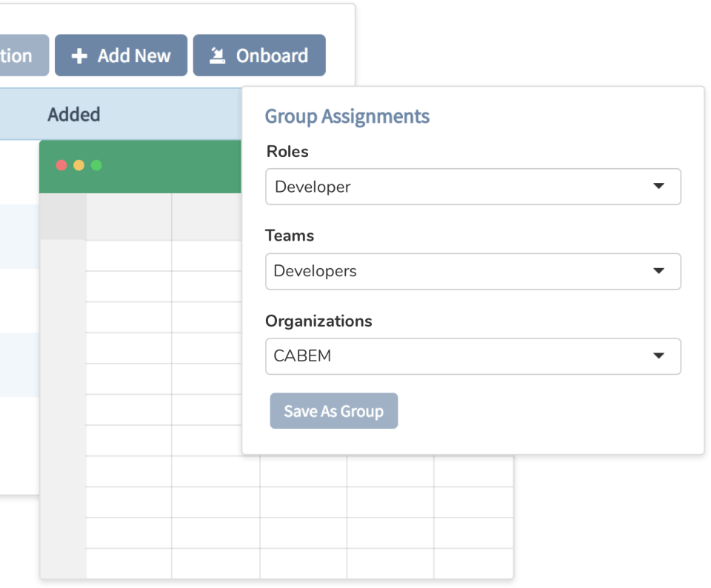Select the CABEM organizations combo box
The width and height of the screenshot is (711, 588).
coord(473,356)
